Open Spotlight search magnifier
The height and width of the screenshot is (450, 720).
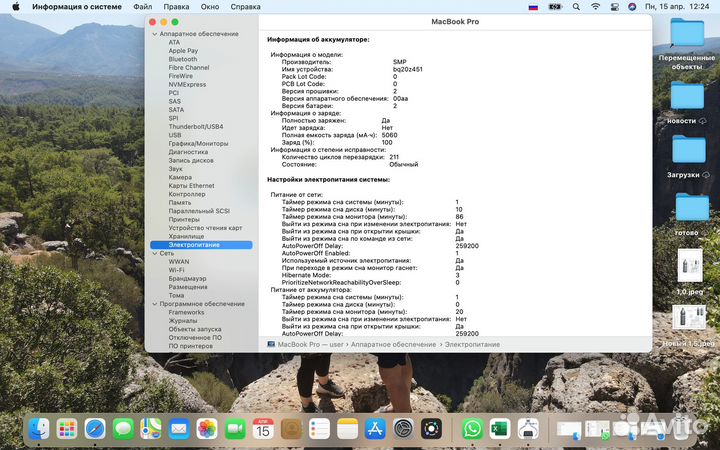(576, 7)
